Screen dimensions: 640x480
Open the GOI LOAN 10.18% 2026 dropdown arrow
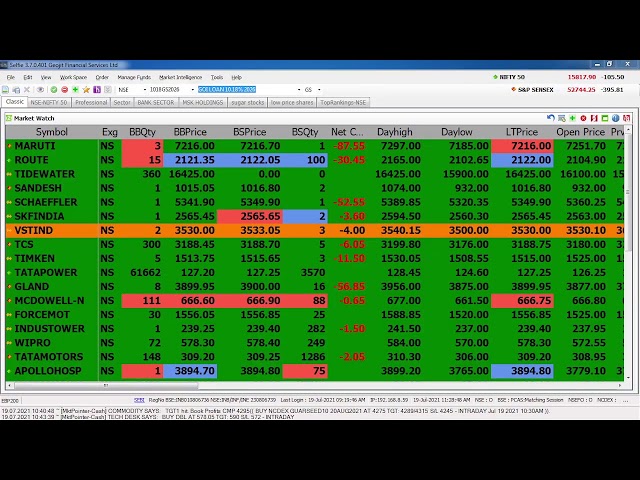(299, 89)
